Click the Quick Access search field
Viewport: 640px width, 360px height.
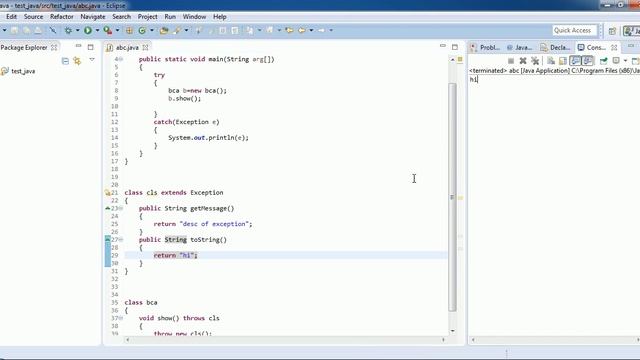[575, 31]
